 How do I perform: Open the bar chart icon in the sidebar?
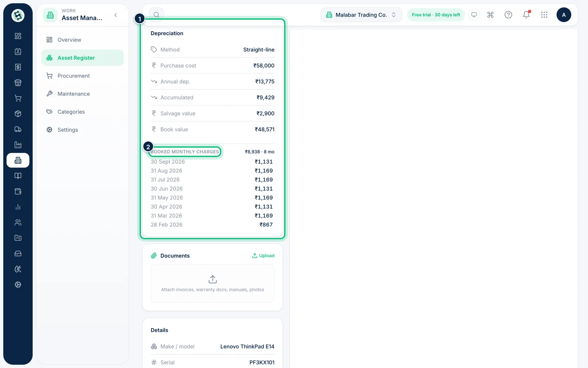(18, 207)
